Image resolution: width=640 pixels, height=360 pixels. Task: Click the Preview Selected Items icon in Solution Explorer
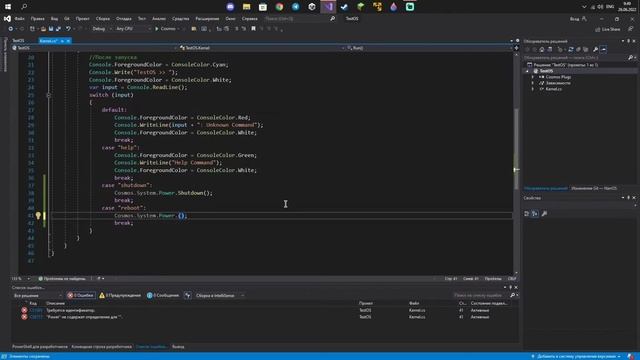tap(603, 49)
